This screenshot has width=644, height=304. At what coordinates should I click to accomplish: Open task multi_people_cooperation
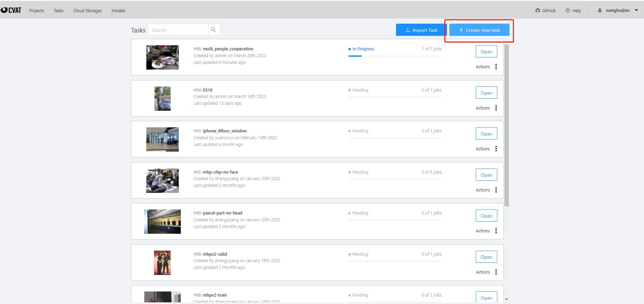486,52
